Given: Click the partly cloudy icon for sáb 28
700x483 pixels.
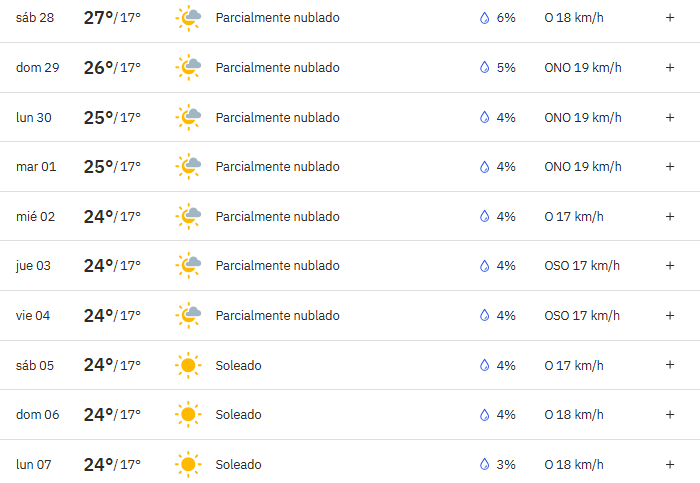Looking at the screenshot, I should click(188, 18).
